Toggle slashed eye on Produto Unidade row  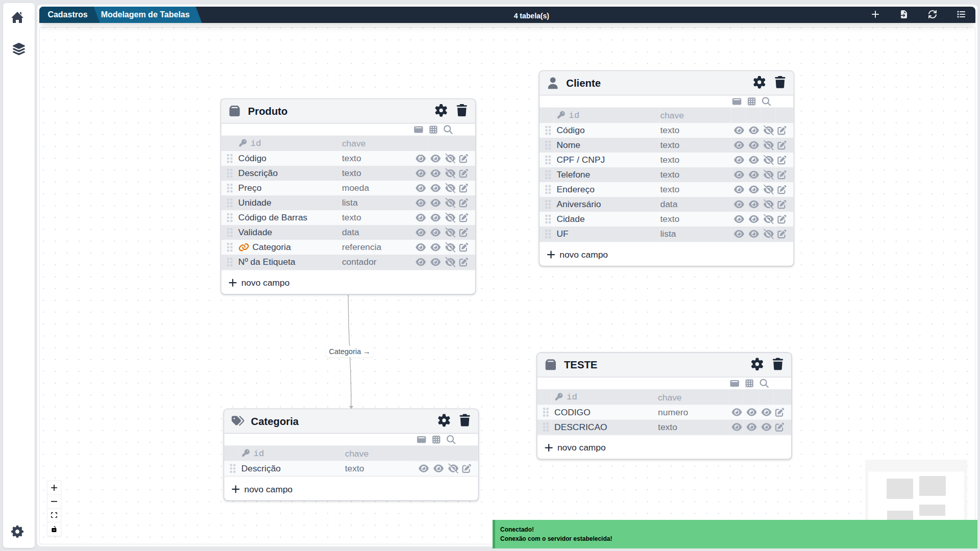pyautogui.click(x=450, y=203)
